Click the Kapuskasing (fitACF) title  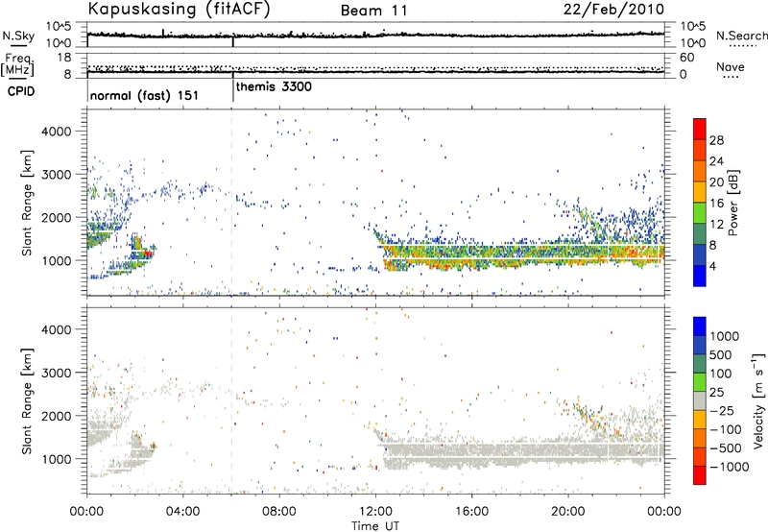click(x=179, y=9)
